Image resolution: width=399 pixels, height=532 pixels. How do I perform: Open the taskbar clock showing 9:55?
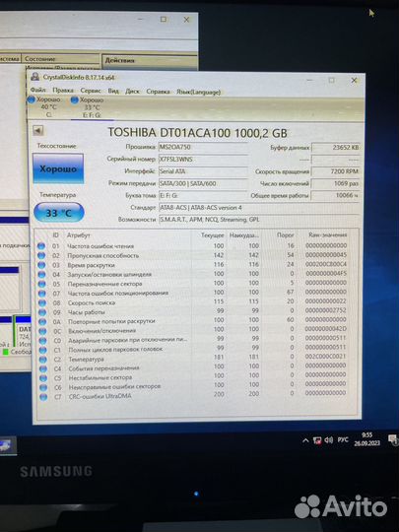pos(367,439)
